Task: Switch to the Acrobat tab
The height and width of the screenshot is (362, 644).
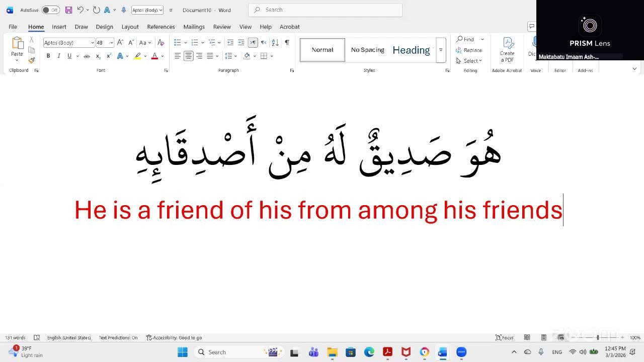Action: [x=289, y=27]
